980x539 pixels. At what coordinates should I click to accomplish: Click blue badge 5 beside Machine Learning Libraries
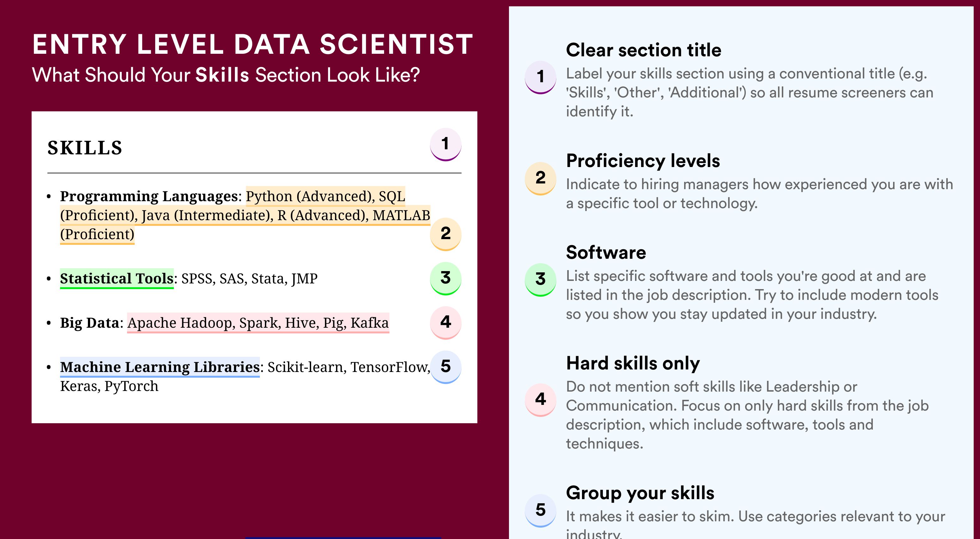(445, 367)
